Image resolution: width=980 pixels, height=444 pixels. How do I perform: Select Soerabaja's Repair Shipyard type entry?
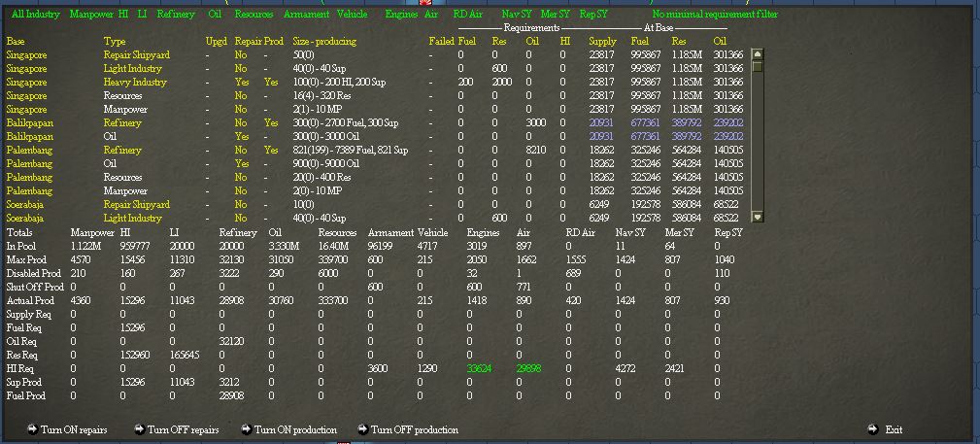pyautogui.click(x=136, y=205)
